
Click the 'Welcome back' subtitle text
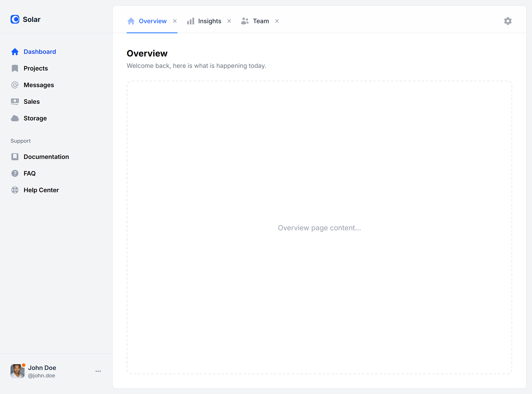pyautogui.click(x=196, y=66)
